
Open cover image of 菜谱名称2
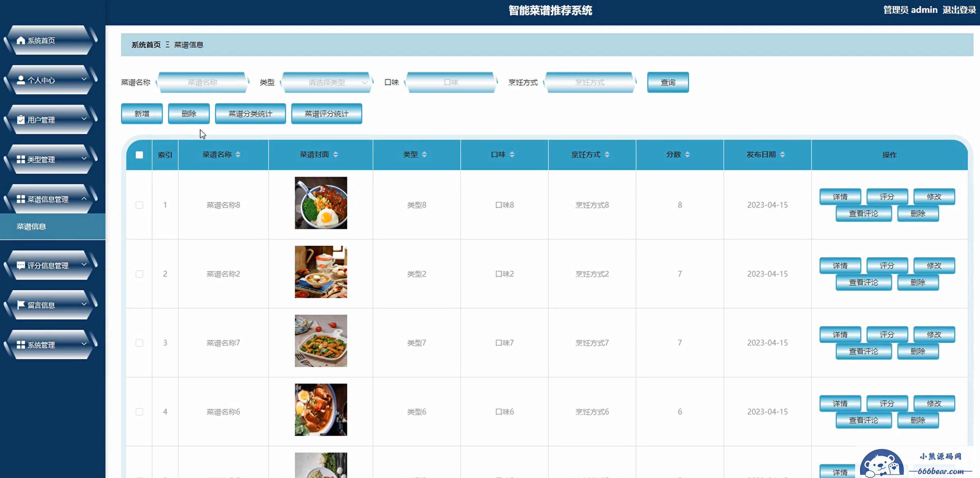point(321,272)
